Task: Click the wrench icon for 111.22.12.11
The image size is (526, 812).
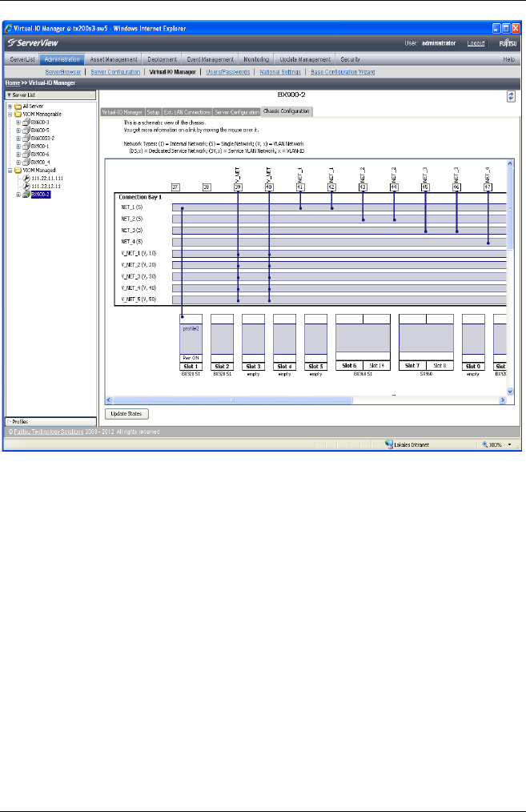Action: click(x=26, y=186)
